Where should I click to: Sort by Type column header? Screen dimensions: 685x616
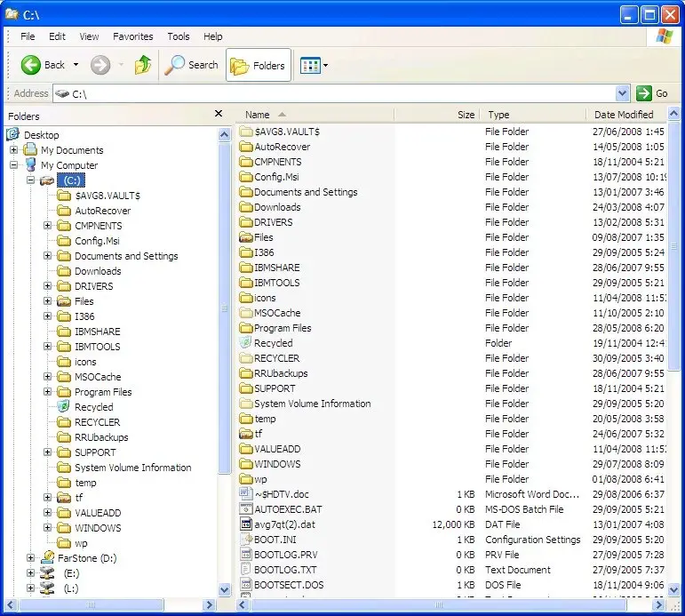click(x=533, y=115)
